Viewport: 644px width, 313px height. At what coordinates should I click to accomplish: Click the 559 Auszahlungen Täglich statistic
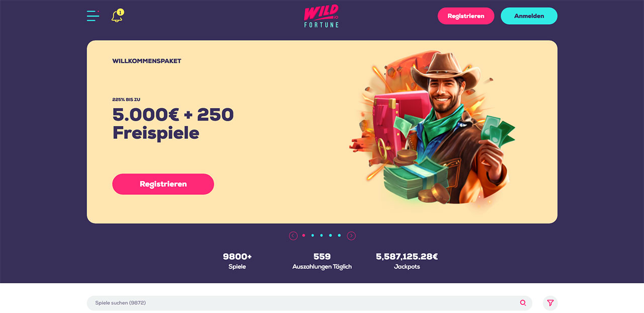pyautogui.click(x=322, y=261)
